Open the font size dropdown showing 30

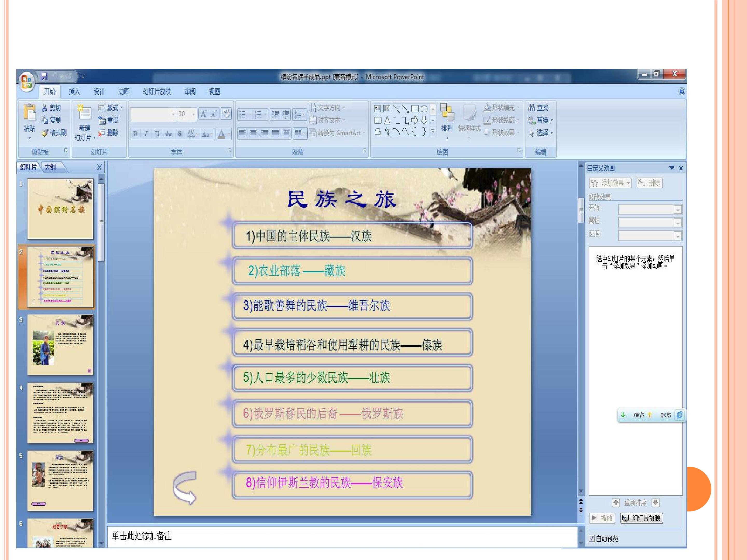click(x=193, y=114)
